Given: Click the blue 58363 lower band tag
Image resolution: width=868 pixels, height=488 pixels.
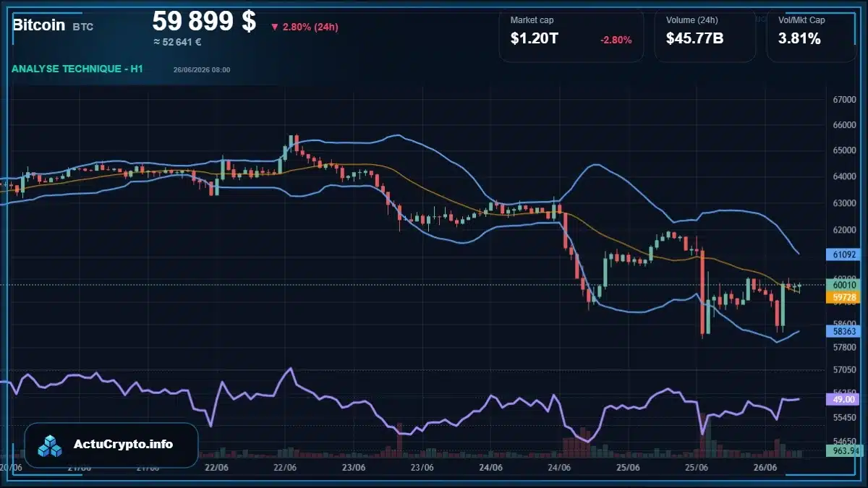Looking at the screenshot, I should click(x=843, y=331).
